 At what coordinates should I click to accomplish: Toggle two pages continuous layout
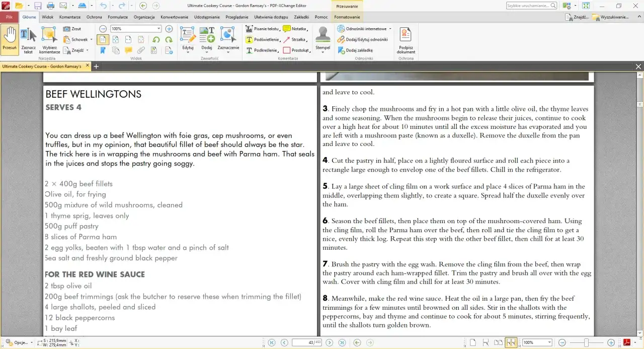(x=511, y=342)
